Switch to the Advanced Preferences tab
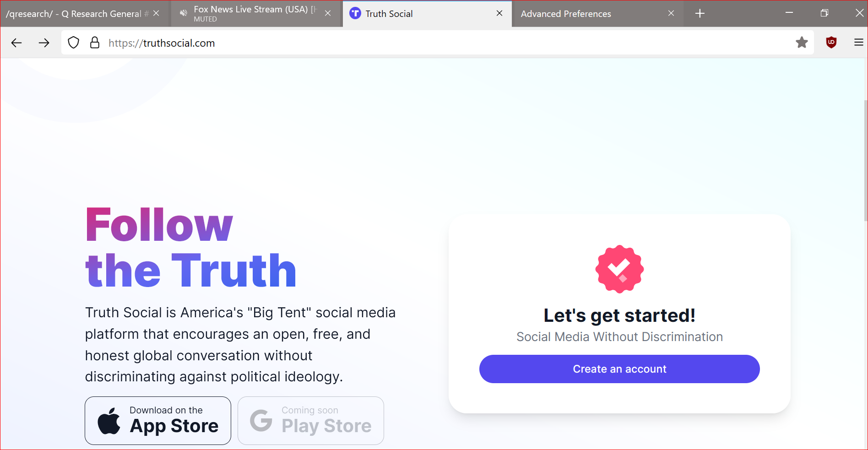 pos(598,14)
